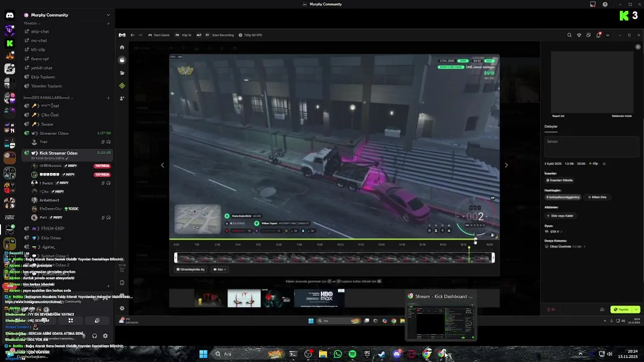Add channel to SES KANALLARI category

[108, 98]
